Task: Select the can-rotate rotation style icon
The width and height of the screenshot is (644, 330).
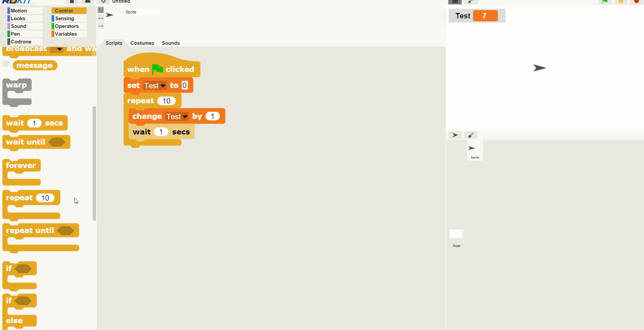Action: 101,10
